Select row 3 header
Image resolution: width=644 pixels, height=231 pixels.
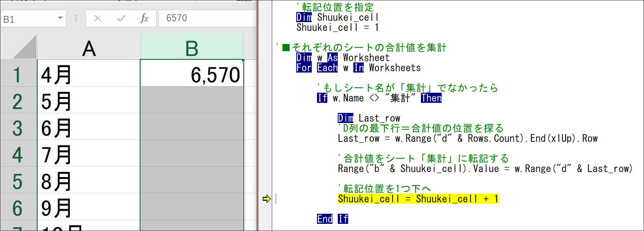[19, 127]
